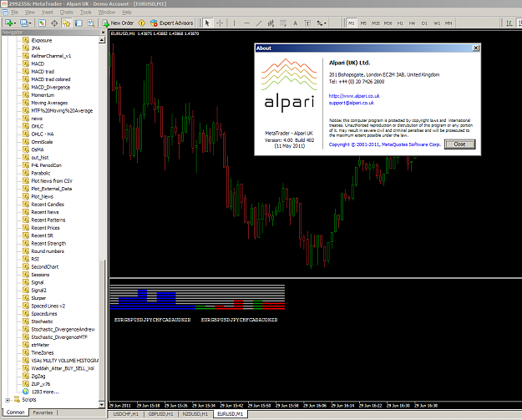The image size is (522, 420).
Task: Toggle the Navigator panel star-folder icon
Action: pyautogui.click(x=66, y=23)
